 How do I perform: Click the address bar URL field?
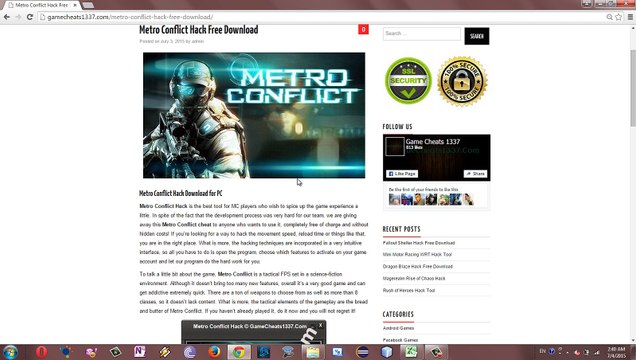[x=320, y=17]
